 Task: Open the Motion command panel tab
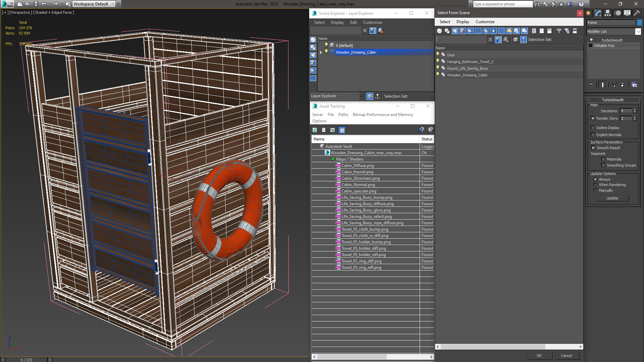[618, 13]
